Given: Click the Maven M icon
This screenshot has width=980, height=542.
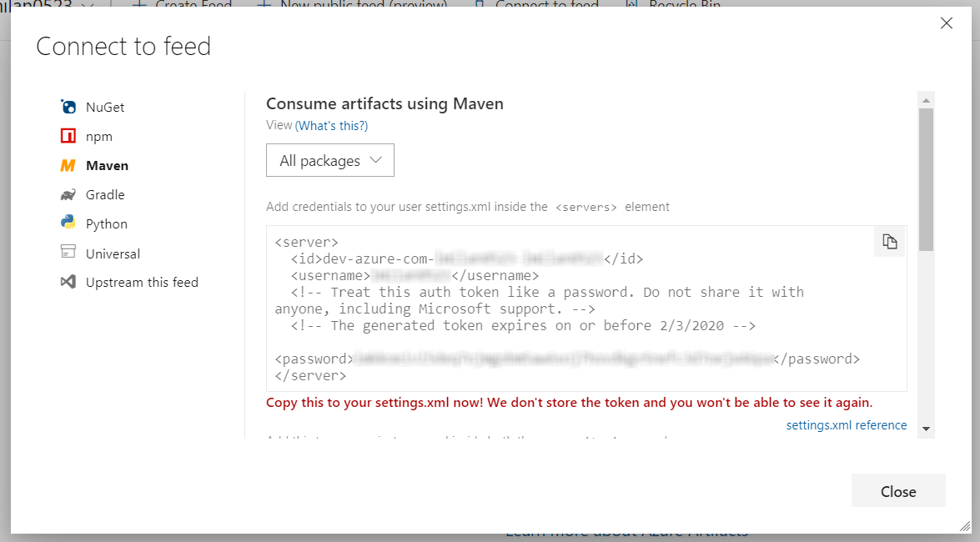Looking at the screenshot, I should [68, 165].
